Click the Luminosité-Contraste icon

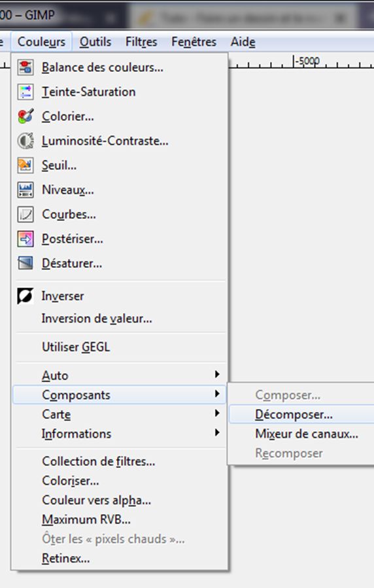point(25,141)
